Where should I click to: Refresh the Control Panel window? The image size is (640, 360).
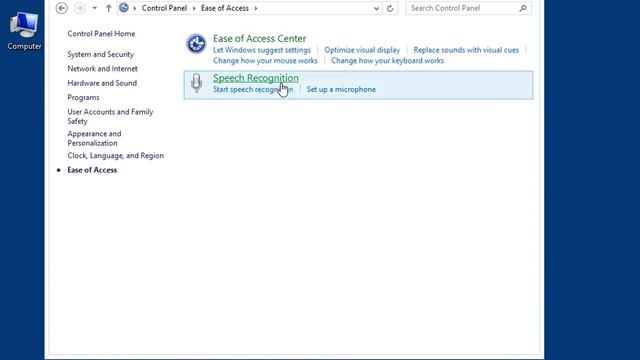[x=390, y=8]
